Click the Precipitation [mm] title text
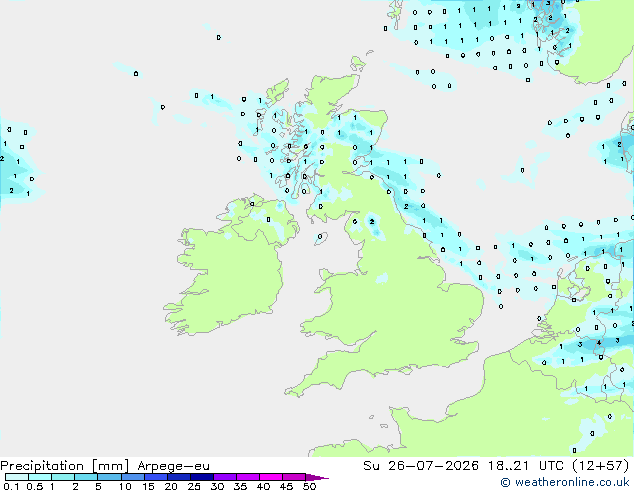Image resolution: width=634 pixels, height=490 pixels. pyautogui.click(x=65, y=466)
